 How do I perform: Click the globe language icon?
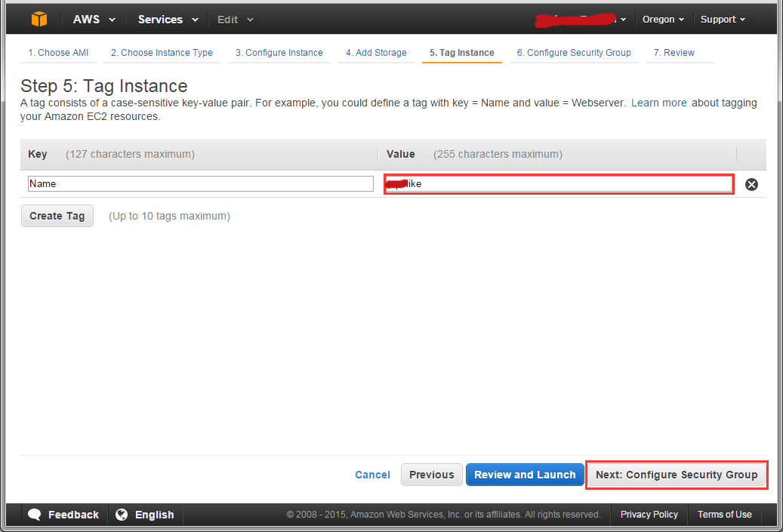[122, 515]
